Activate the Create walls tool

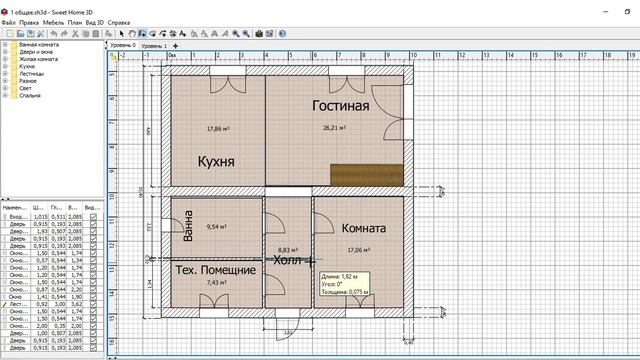coord(142,34)
